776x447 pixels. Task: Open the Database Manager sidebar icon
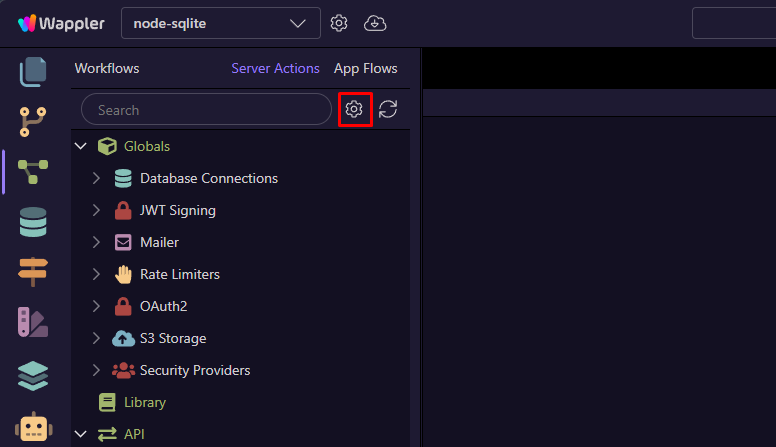point(33,223)
